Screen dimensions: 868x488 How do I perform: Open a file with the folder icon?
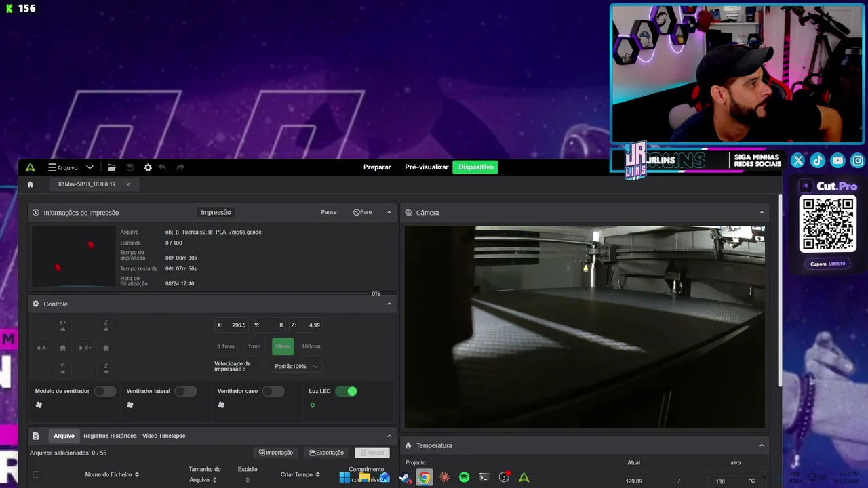pyautogui.click(x=112, y=167)
